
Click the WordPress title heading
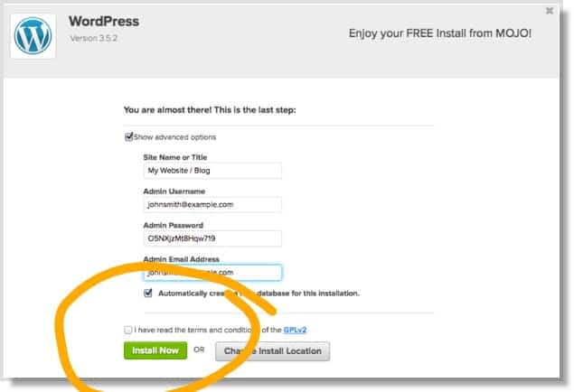(104, 21)
